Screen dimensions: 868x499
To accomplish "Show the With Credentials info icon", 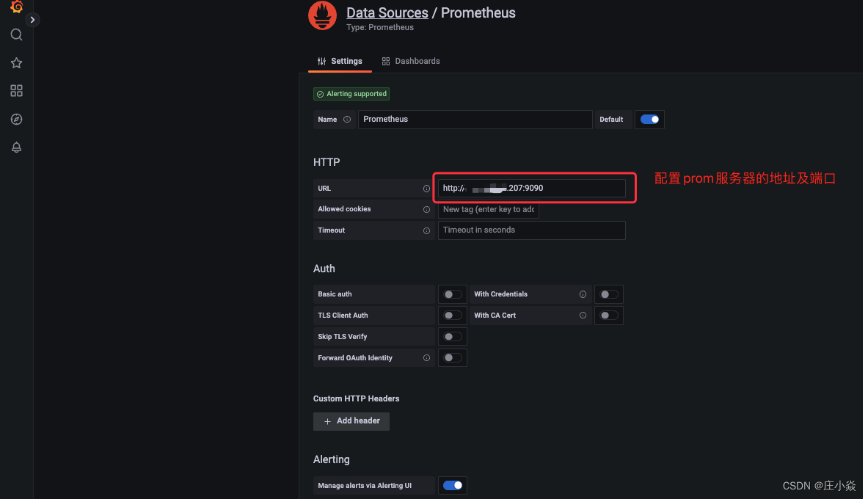I will (583, 295).
